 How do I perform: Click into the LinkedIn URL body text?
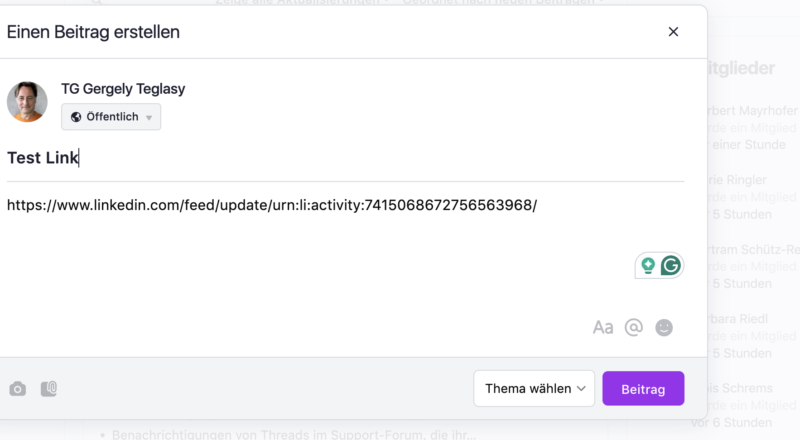pos(271,205)
